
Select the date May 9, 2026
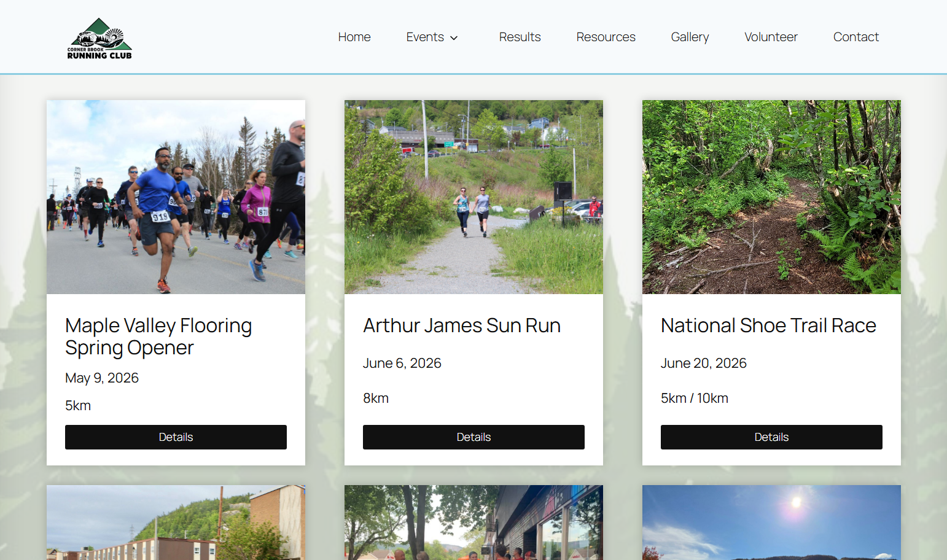[102, 378]
